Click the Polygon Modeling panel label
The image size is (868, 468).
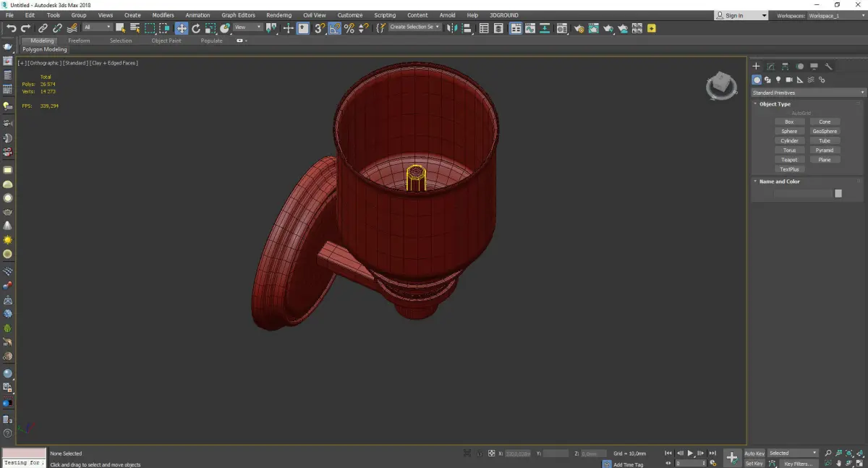(x=45, y=50)
